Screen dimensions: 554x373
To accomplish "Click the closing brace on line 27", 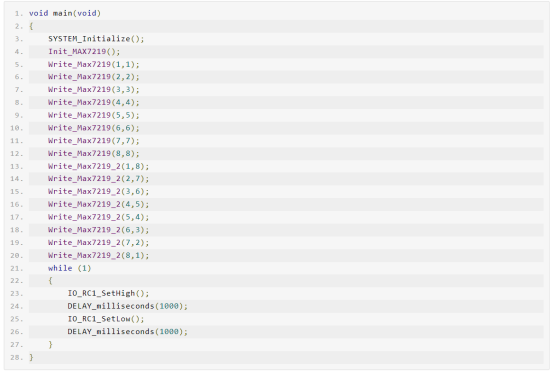I will coord(51,344).
